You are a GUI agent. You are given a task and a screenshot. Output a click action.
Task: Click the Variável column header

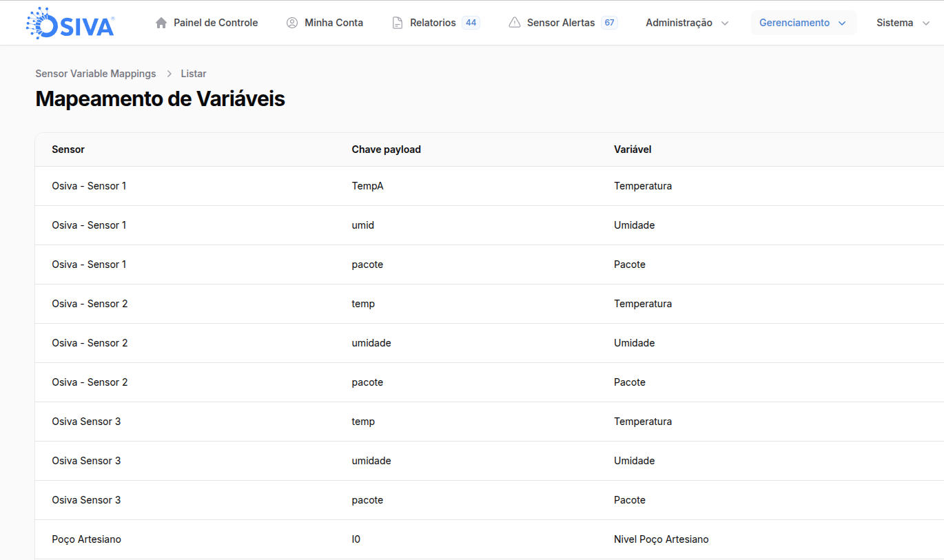point(633,149)
